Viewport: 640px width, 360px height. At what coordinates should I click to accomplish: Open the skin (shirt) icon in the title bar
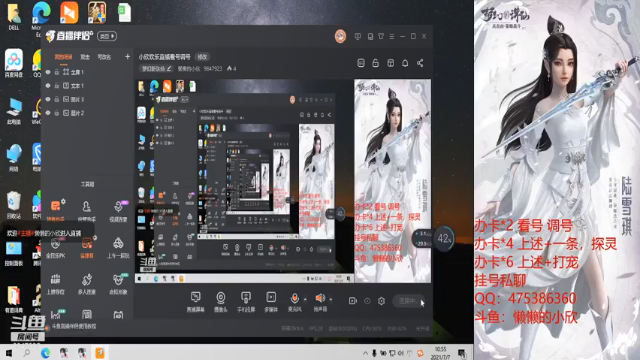(x=381, y=36)
